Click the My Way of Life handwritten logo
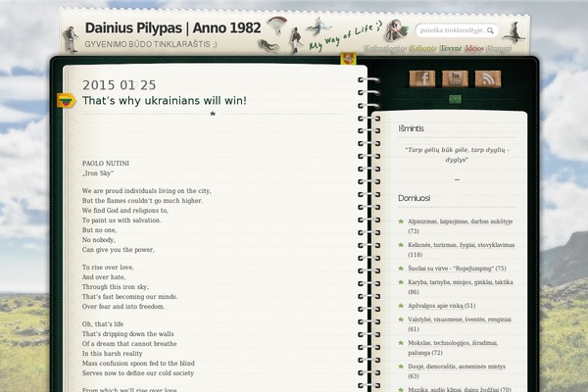 pos(345,36)
